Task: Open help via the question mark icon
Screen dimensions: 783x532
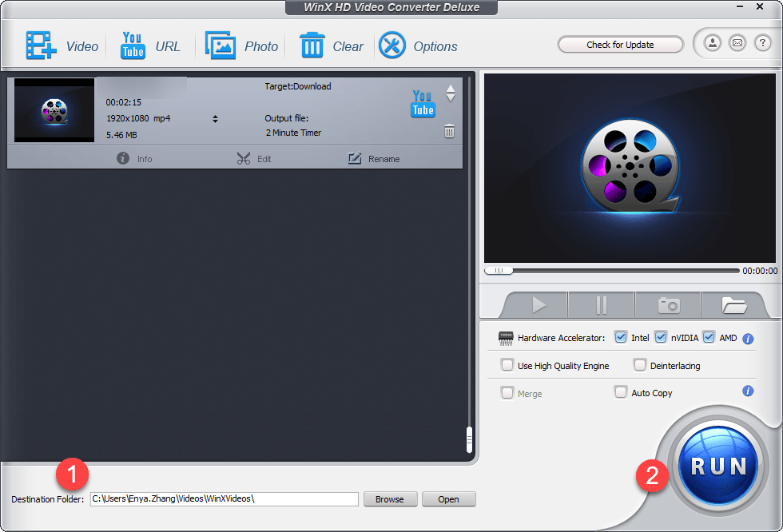Action: [x=763, y=43]
